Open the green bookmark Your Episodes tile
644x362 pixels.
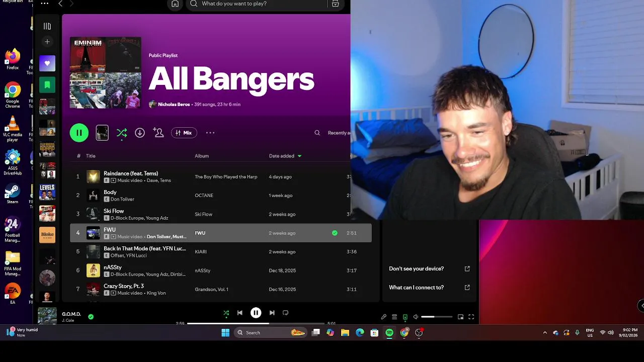tap(47, 85)
